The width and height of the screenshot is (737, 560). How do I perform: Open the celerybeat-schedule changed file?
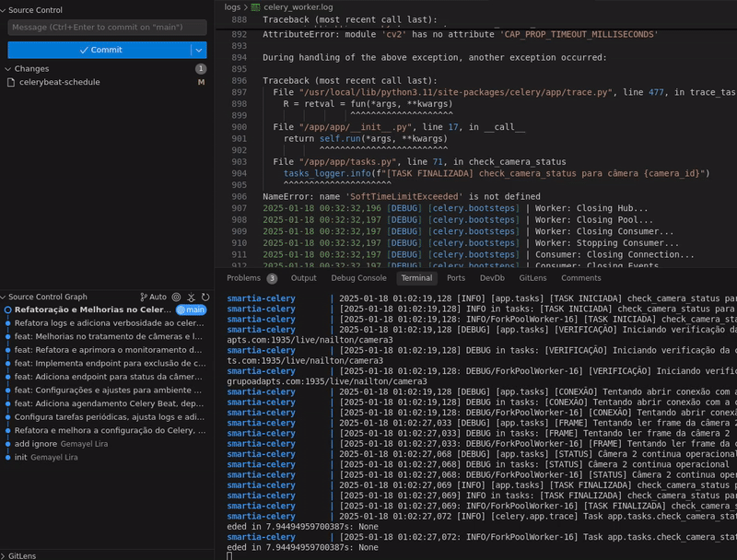click(x=59, y=82)
